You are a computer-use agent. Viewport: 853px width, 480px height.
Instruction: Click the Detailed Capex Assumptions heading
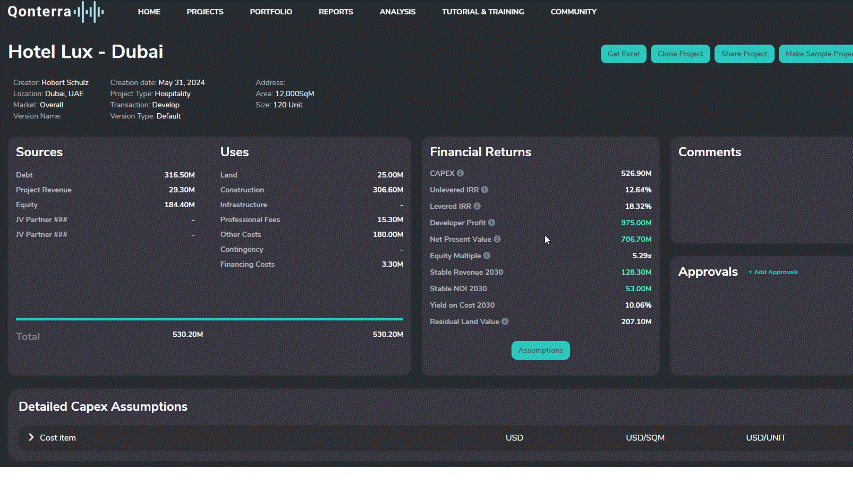(x=103, y=407)
